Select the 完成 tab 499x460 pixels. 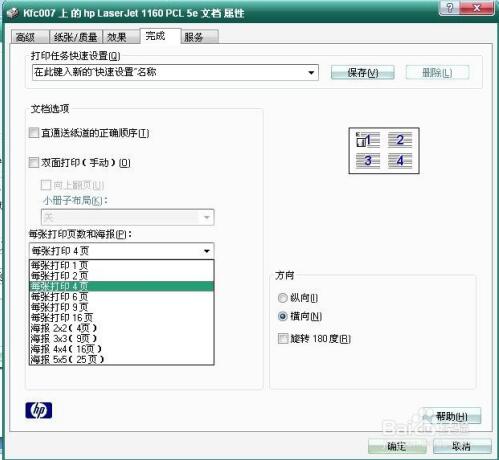[x=160, y=36]
